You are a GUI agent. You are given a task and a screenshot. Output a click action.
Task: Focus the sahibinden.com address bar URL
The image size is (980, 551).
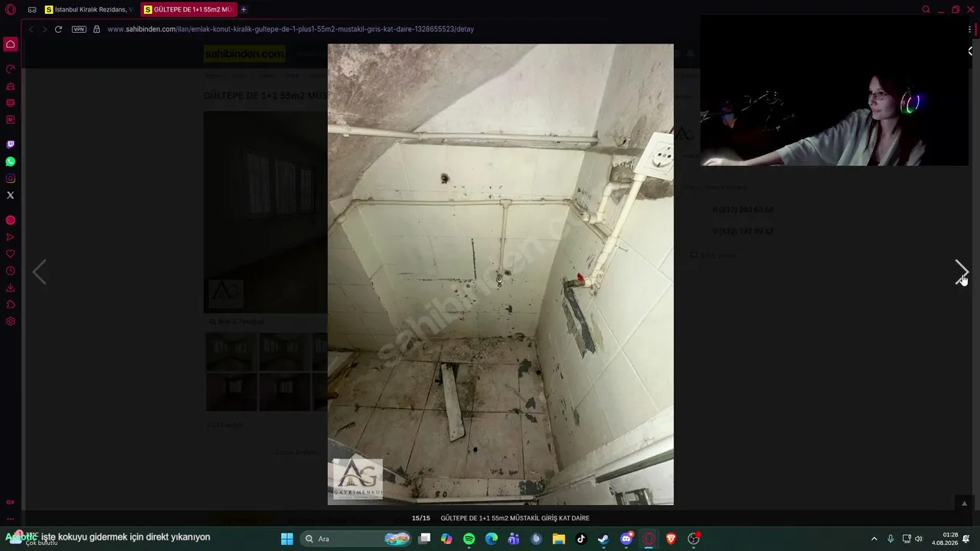[290, 29]
